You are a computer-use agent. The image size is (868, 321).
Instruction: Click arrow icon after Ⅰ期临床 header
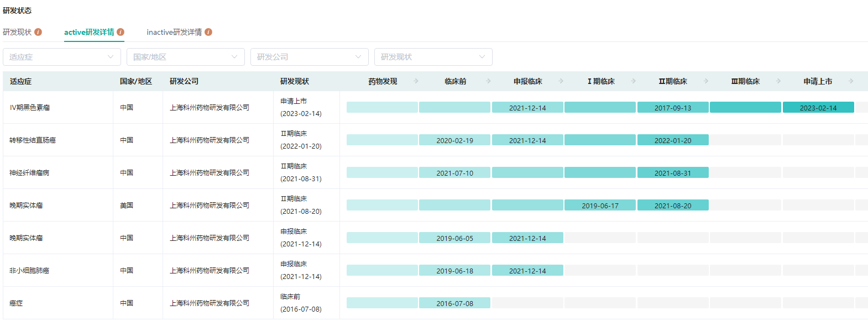coord(633,81)
